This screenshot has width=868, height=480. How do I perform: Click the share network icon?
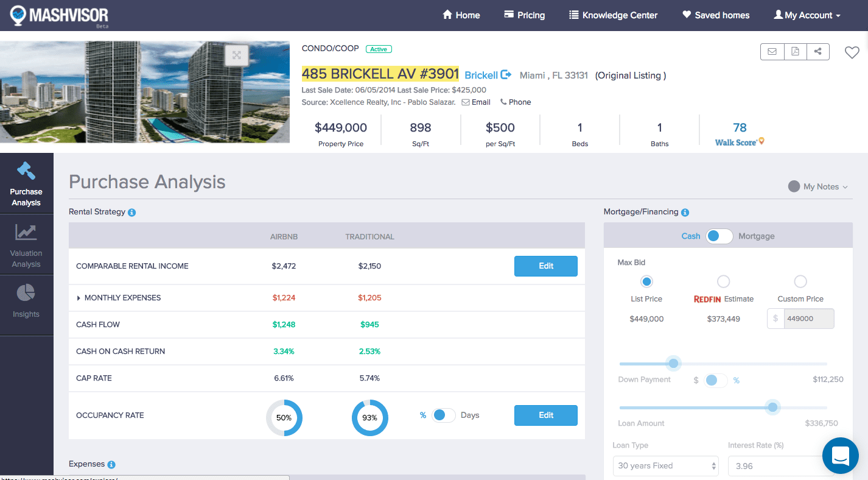tap(817, 52)
